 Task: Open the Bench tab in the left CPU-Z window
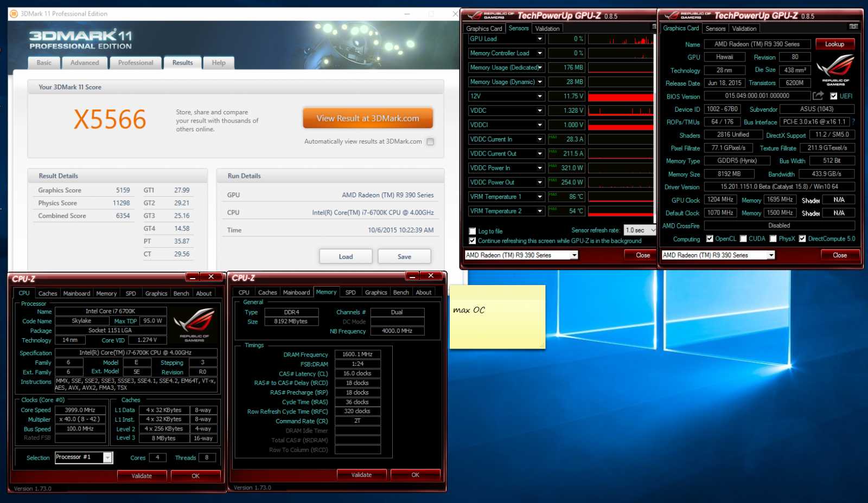click(x=181, y=293)
